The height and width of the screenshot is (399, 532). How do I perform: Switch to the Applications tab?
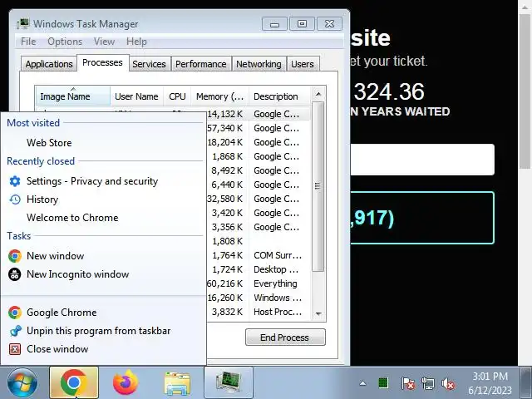pos(49,64)
